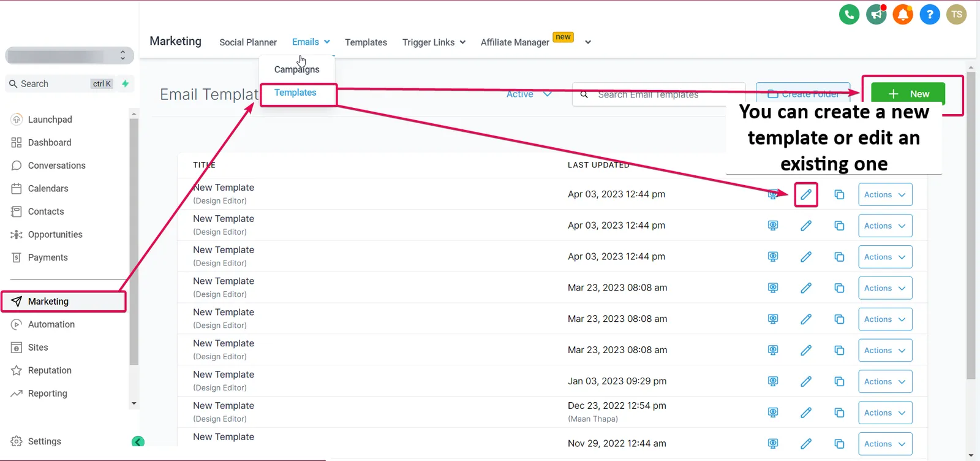980x461 pixels.
Task: Open Actions dropdown for first template
Action: pos(885,194)
